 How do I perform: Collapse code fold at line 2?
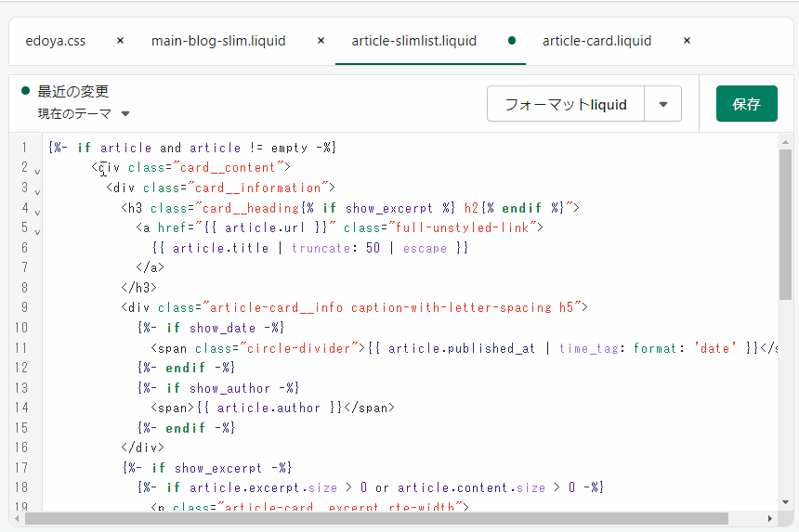click(37, 172)
